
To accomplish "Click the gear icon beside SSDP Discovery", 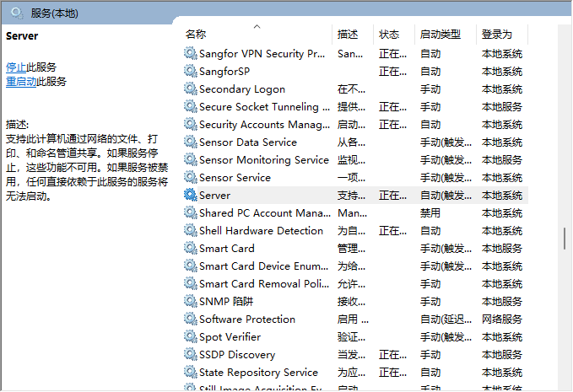I will click(x=191, y=354).
